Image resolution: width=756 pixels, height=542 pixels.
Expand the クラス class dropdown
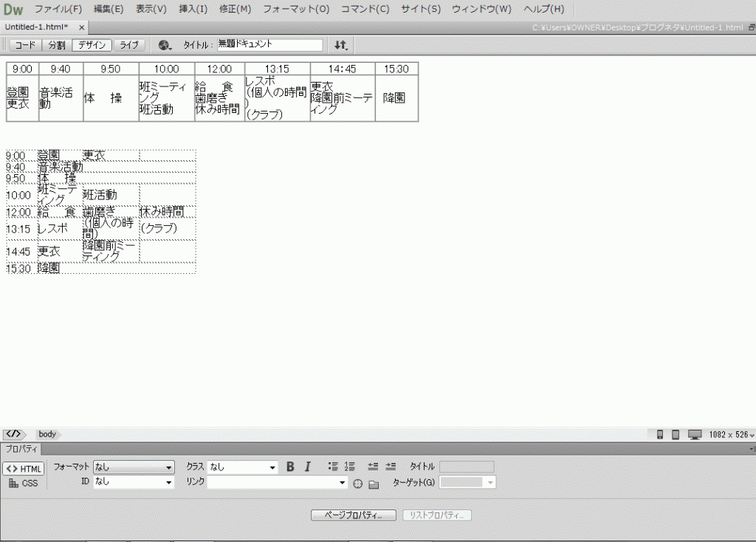click(242, 467)
